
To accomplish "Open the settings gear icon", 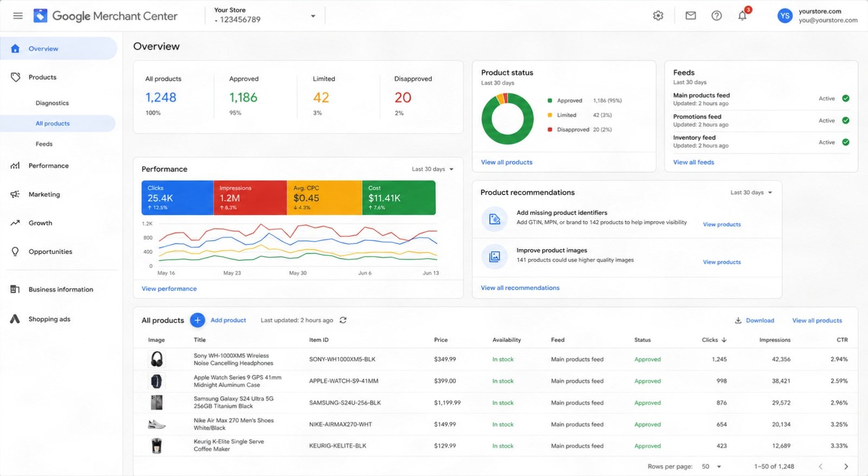I will pos(658,16).
